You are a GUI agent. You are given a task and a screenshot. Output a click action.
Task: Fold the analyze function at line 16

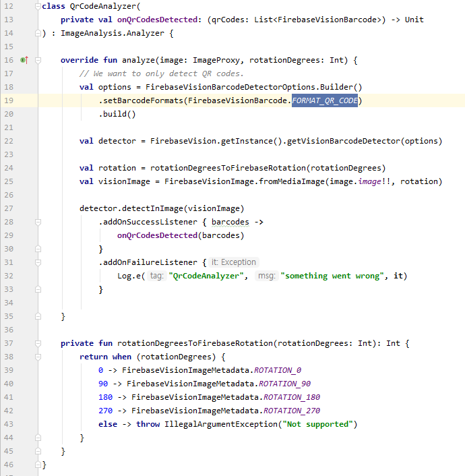(x=38, y=60)
